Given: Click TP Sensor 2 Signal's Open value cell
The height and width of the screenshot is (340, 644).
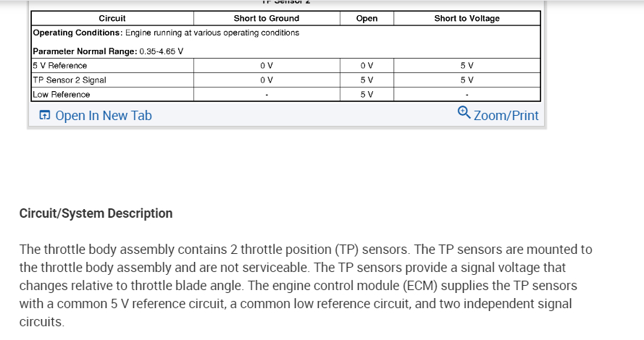Looking at the screenshot, I should 367,80.
